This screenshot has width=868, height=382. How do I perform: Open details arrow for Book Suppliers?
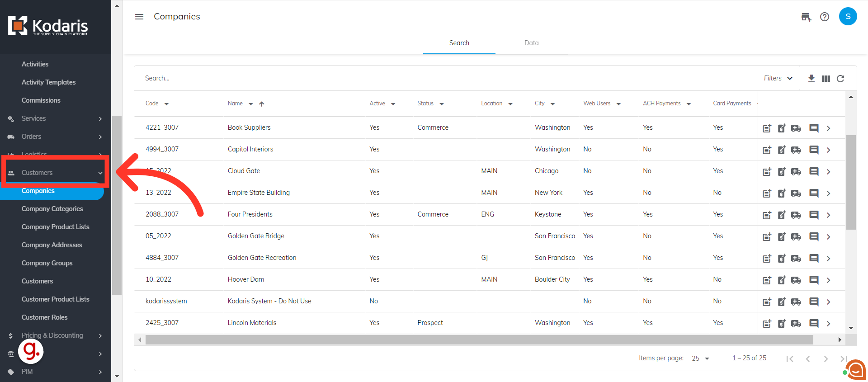pos(829,128)
